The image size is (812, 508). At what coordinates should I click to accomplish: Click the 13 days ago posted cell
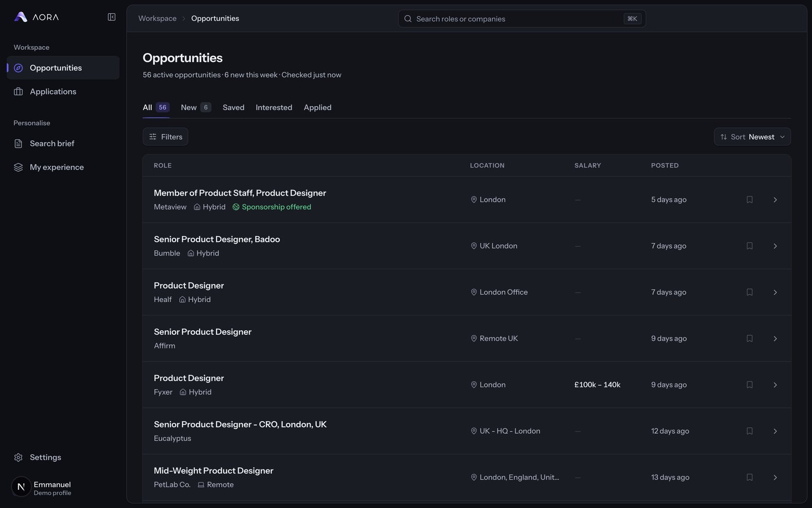pos(670,477)
